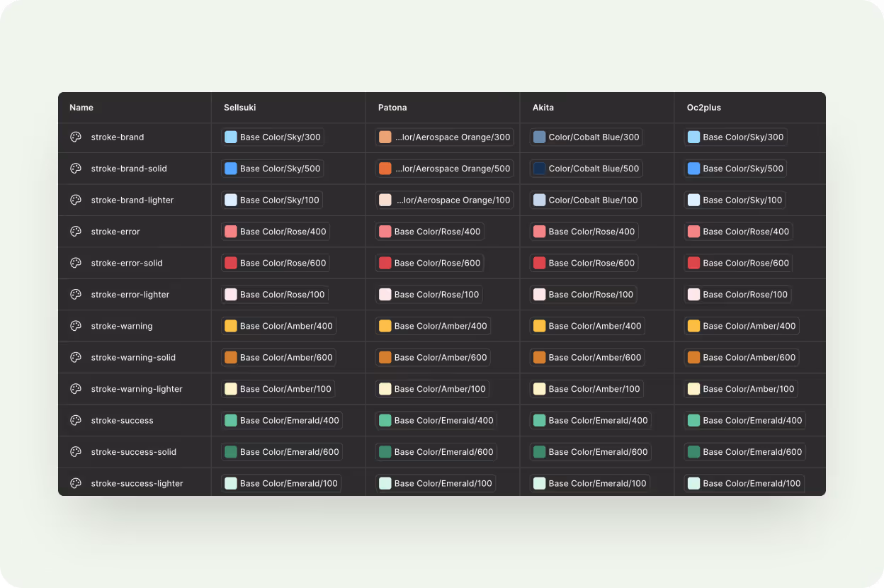
Task: Click Sellsuki Base Color/Emerald/100 cell
Action: 281,483
